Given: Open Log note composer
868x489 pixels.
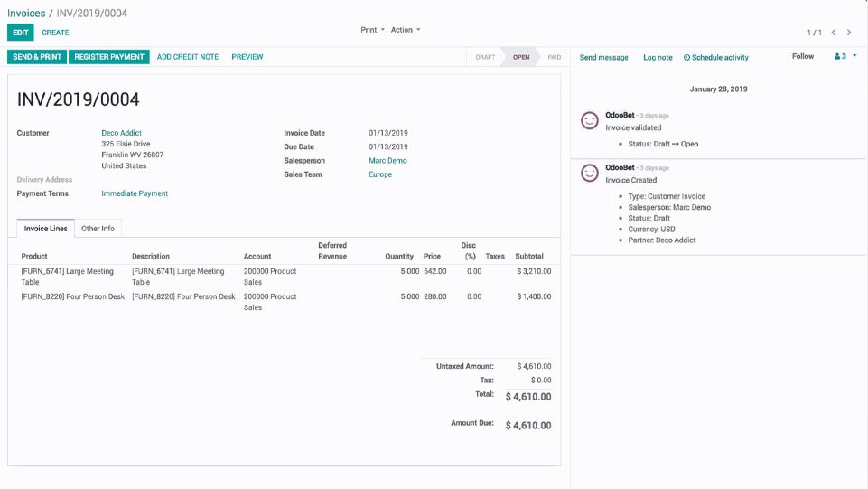Looking at the screenshot, I should (x=658, y=58).
